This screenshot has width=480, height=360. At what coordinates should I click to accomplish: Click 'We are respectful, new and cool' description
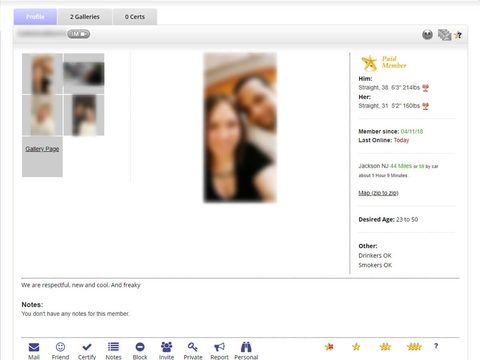(x=81, y=285)
